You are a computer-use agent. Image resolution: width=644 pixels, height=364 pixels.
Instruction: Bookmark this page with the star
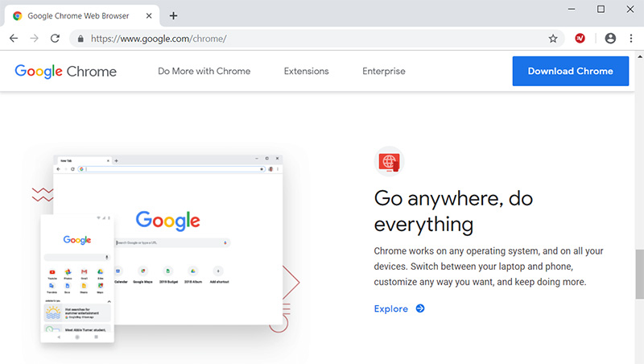point(553,39)
